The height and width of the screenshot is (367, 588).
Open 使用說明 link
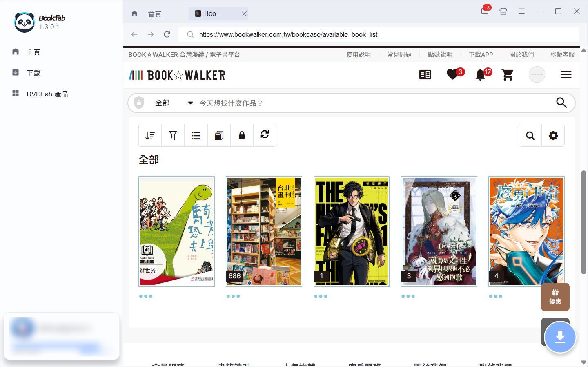pos(359,54)
